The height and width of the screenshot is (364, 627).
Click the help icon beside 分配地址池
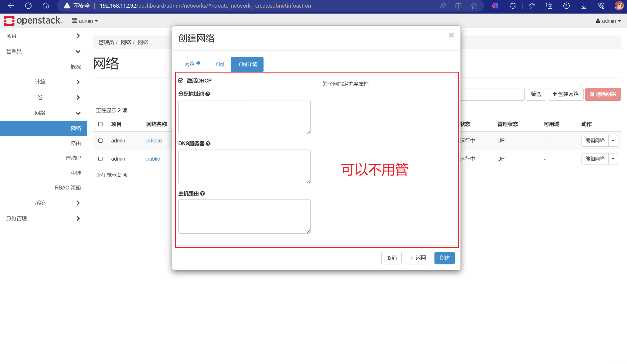[208, 94]
